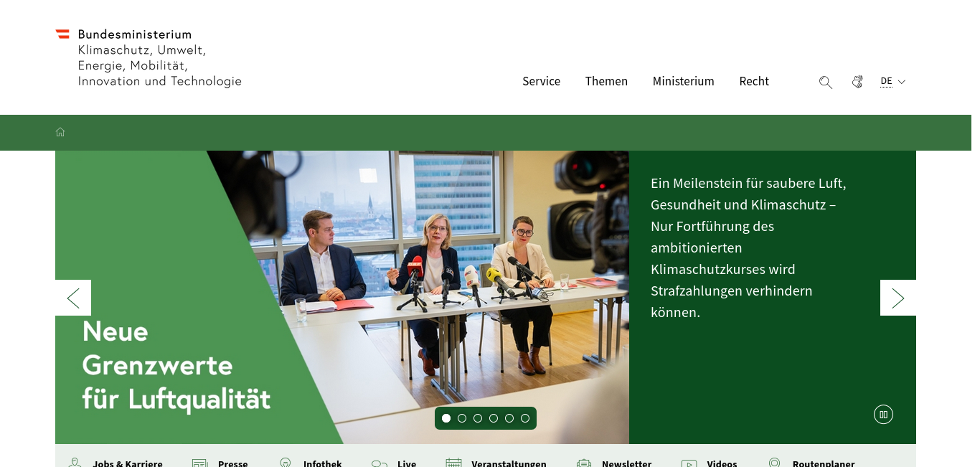980x467 pixels.
Task: Advance carousel with right arrow
Action: click(x=898, y=298)
